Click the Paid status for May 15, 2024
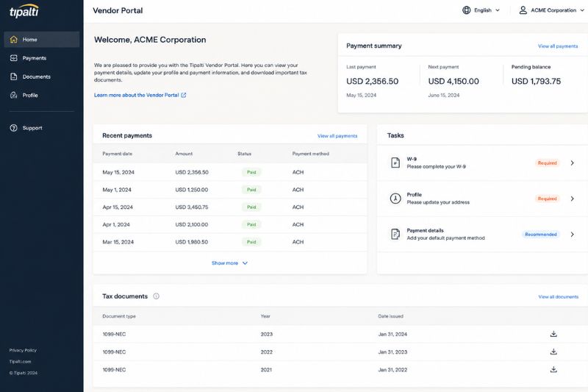 251,172
